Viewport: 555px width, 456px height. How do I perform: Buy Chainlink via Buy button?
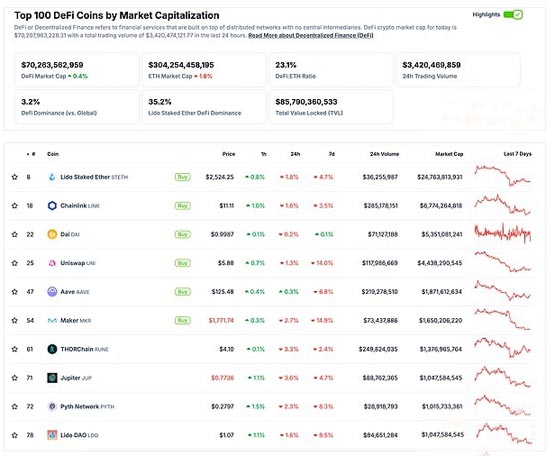(x=183, y=206)
